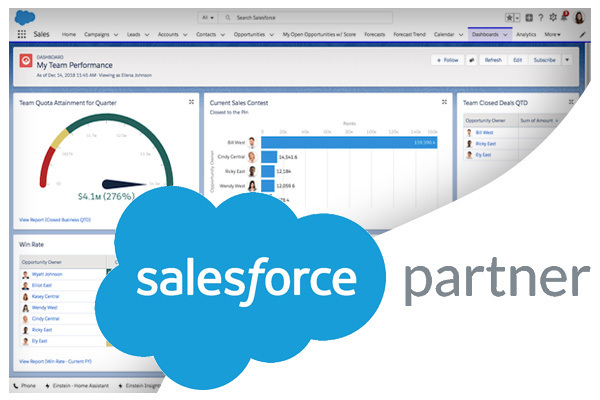Click the icon button between Follow and Refresh
Image resolution: width=600 pixels, height=400 pixels.
tap(472, 60)
